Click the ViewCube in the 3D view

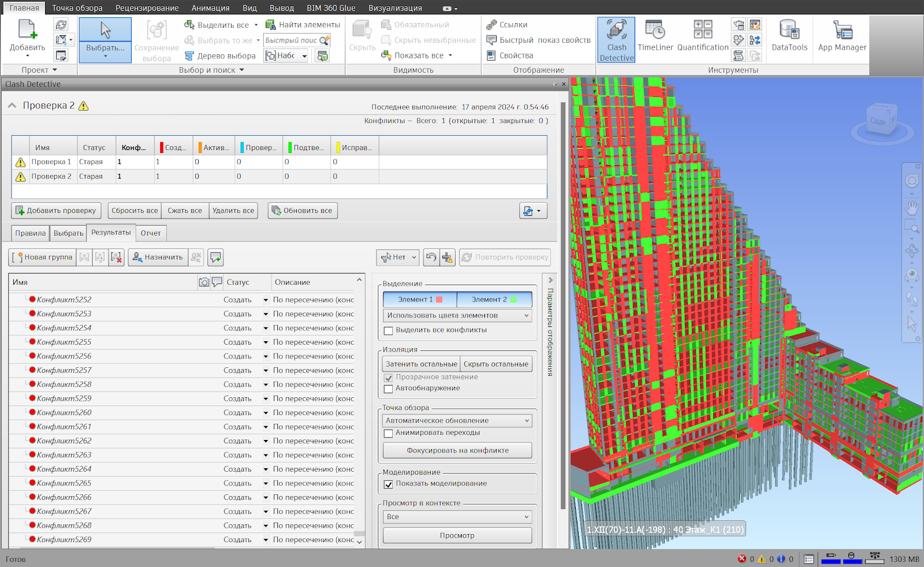pyautogui.click(x=881, y=120)
